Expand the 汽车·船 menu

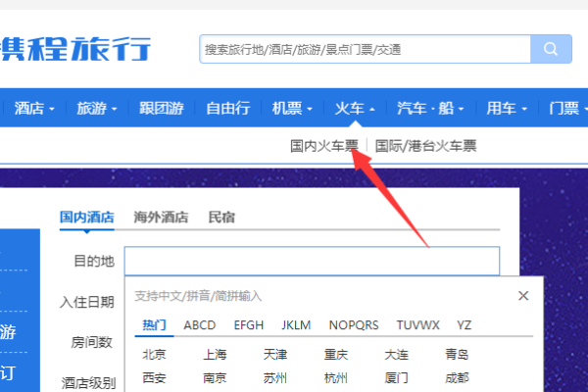430,109
